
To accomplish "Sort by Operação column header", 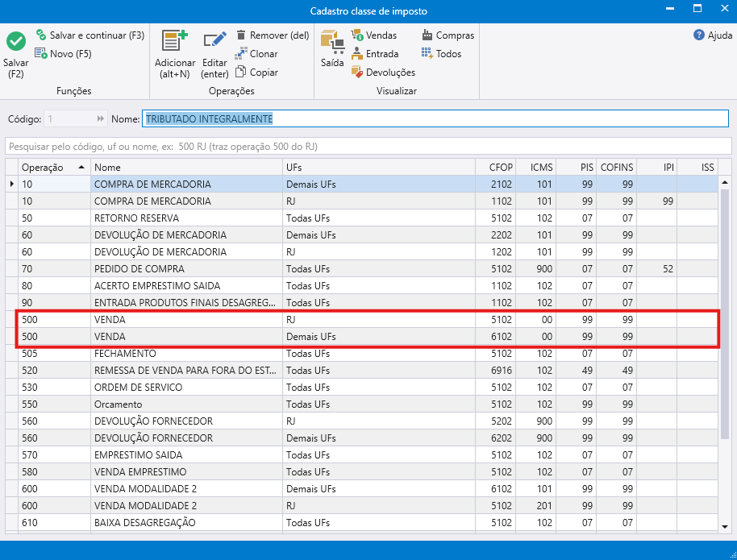I will [54, 168].
